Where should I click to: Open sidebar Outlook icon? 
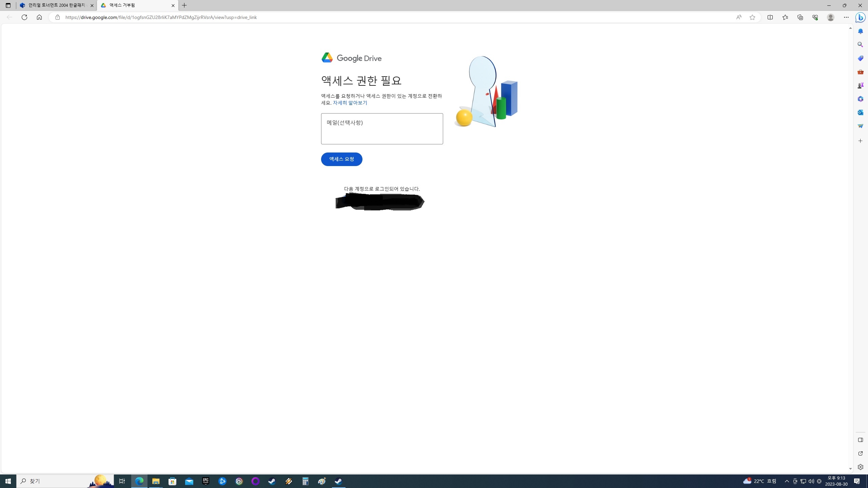click(860, 113)
